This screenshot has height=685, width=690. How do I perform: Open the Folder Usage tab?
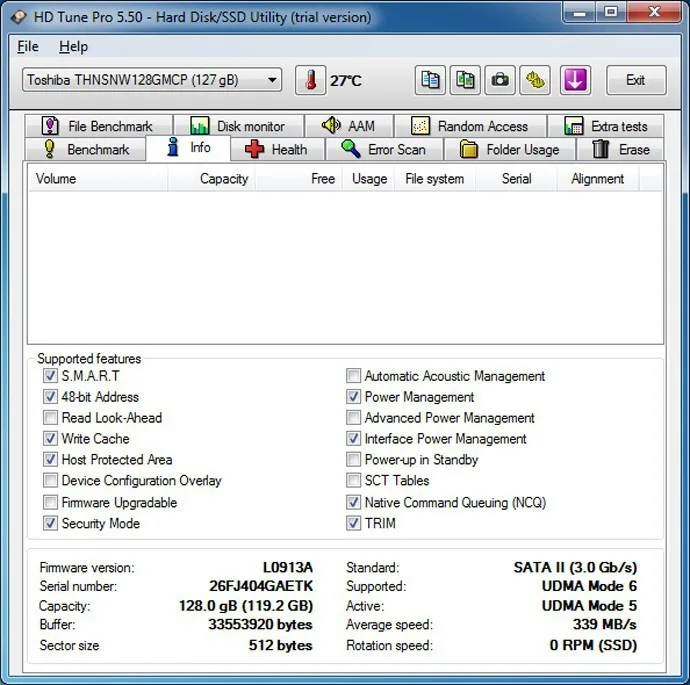(x=510, y=149)
